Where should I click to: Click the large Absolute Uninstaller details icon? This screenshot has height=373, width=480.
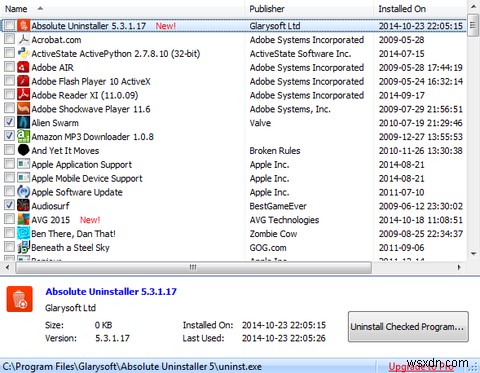20,299
